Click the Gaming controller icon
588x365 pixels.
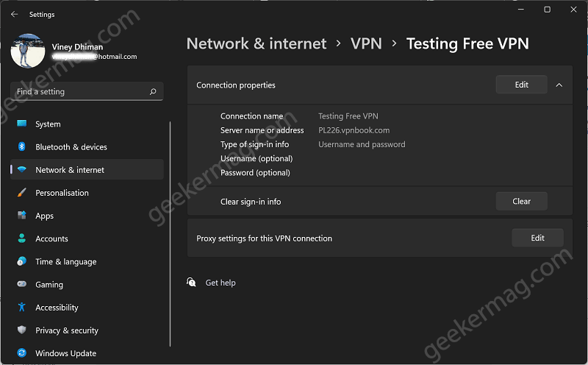point(22,284)
